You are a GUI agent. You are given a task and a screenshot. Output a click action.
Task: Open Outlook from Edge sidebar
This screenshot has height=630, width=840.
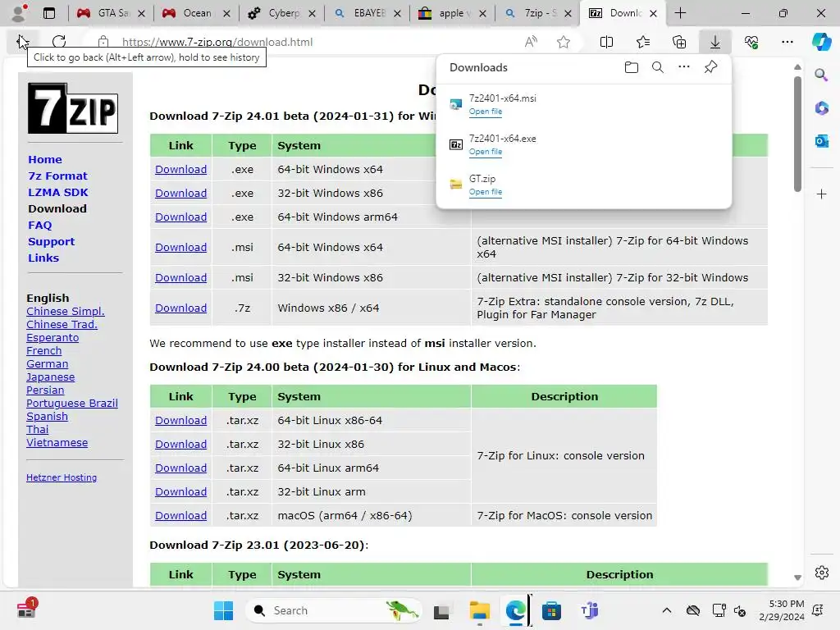821,141
